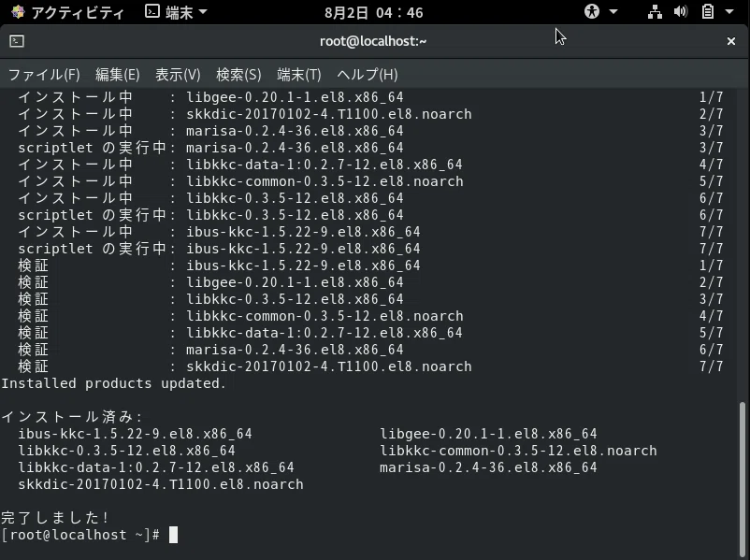
Task: Open the 端末 application menu in top bar
Action: (177, 12)
